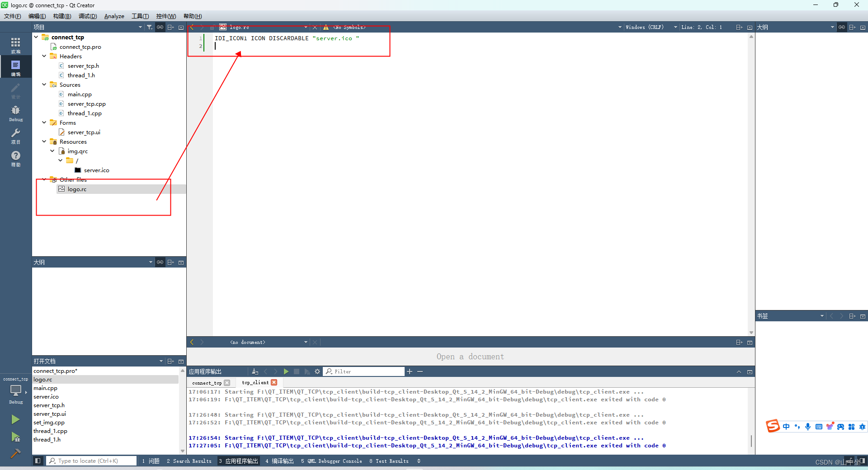Viewport: 868px width, 470px height.
Task: Close the Projects side panel
Action: [x=181, y=27]
